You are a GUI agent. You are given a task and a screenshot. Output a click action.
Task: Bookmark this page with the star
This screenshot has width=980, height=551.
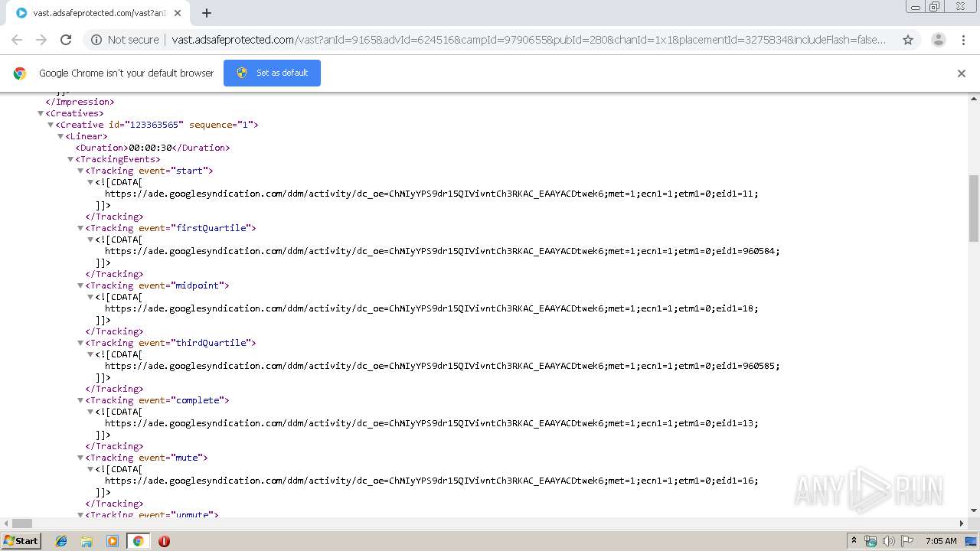[x=908, y=40]
